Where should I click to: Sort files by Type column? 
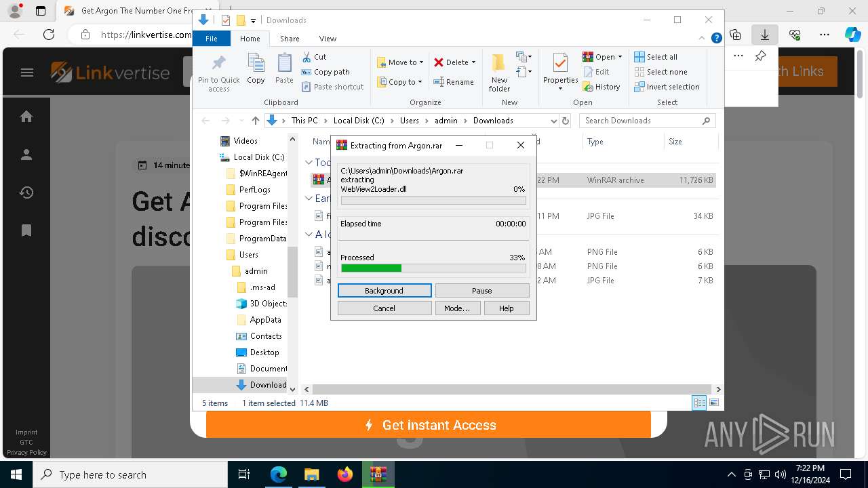623,142
